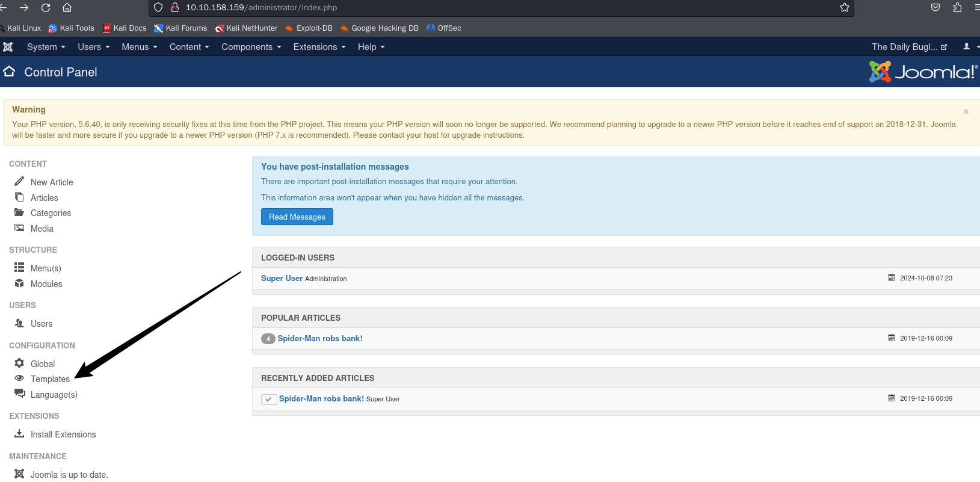The width and height of the screenshot is (980, 482).
Task: Click the Articles stack icon
Action: tap(19, 197)
